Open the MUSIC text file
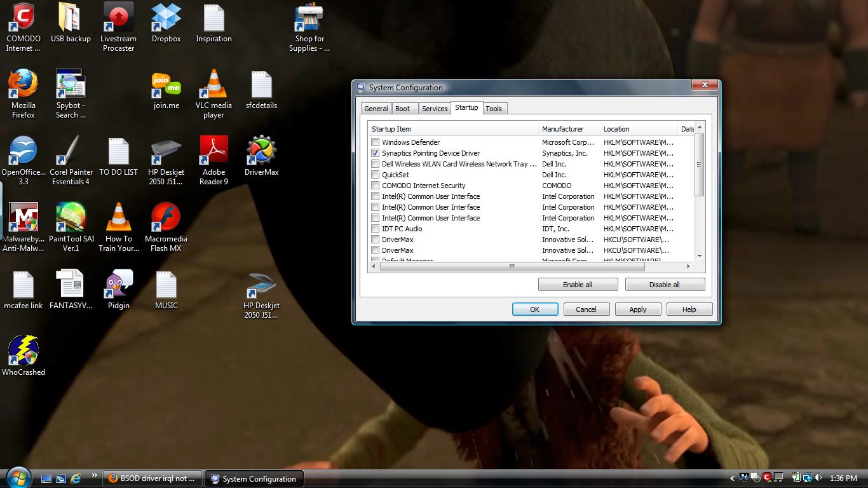The height and width of the screenshot is (488, 868). [x=166, y=290]
